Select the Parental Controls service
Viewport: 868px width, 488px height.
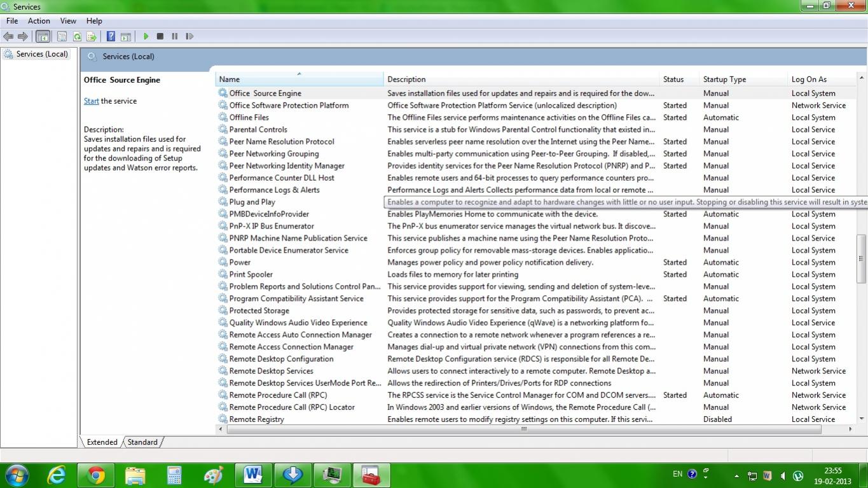258,130
